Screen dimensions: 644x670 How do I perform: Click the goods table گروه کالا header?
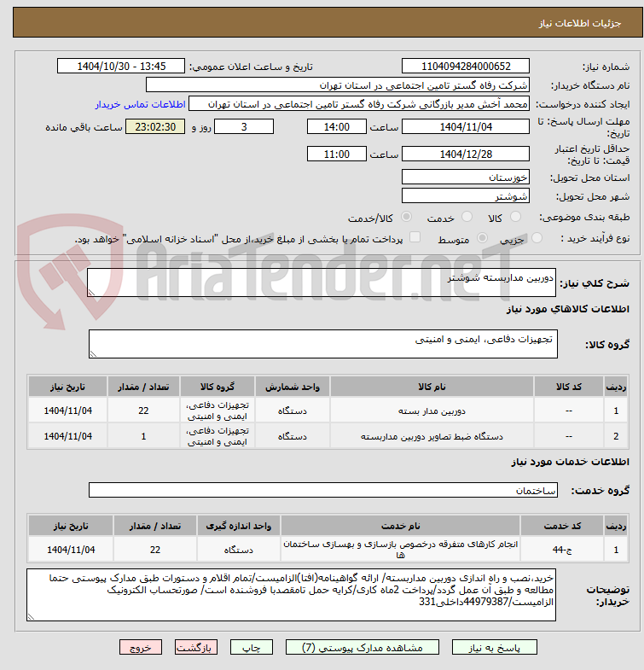[218, 387]
